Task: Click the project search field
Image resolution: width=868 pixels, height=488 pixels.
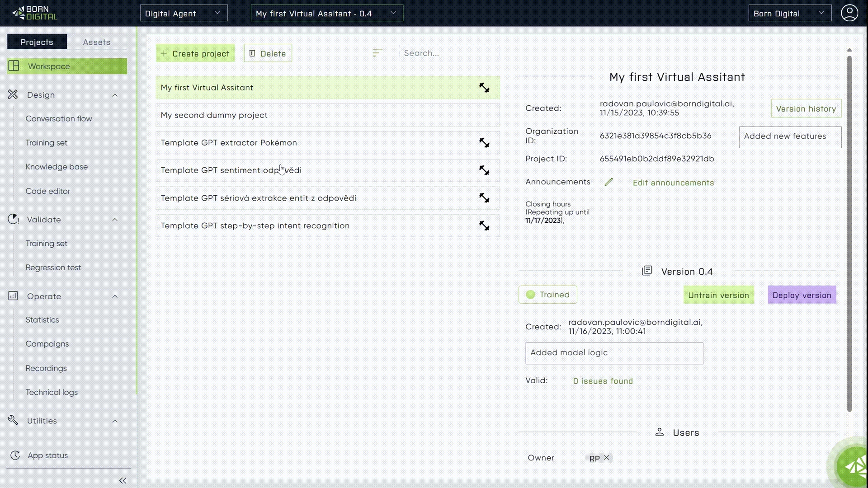Action: tap(449, 53)
